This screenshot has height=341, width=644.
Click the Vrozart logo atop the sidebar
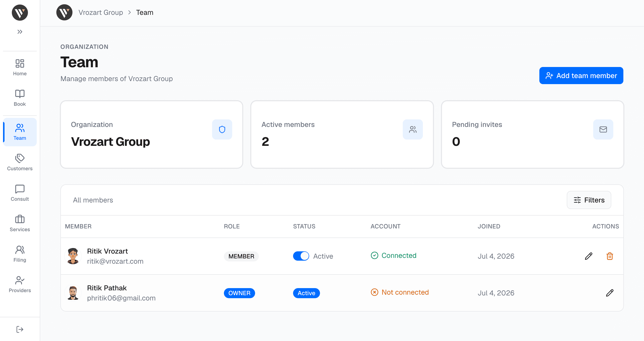click(20, 13)
